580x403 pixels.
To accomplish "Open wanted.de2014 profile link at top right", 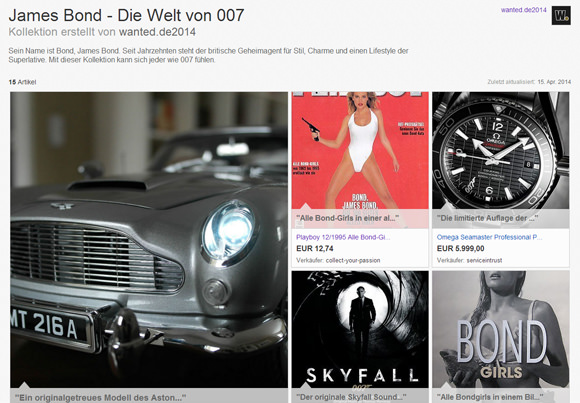I will (x=523, y=10).
